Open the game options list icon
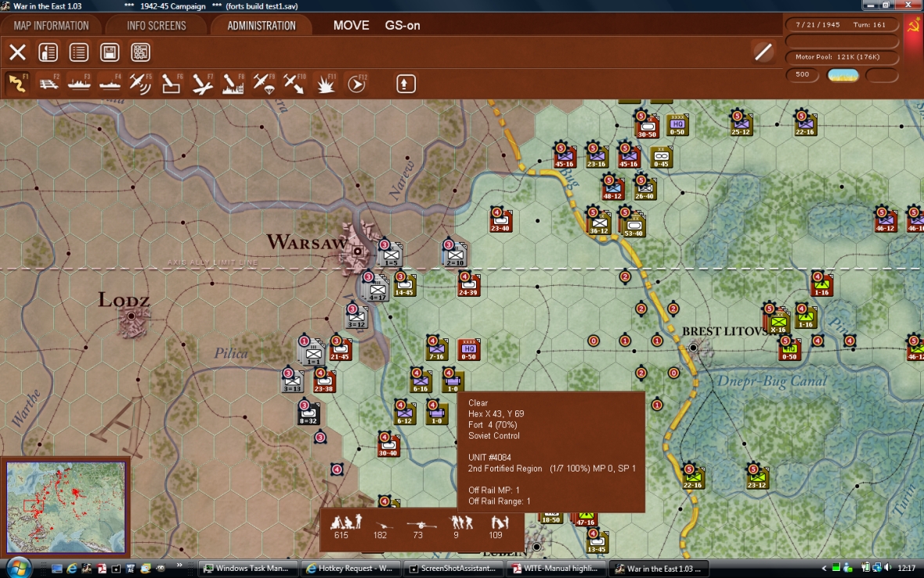This screenshot has height=578, width=924. click(79, 52)
